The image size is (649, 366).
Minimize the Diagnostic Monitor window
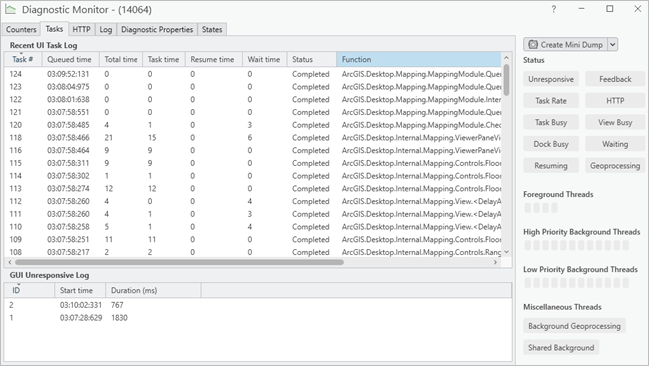[582, 9]
